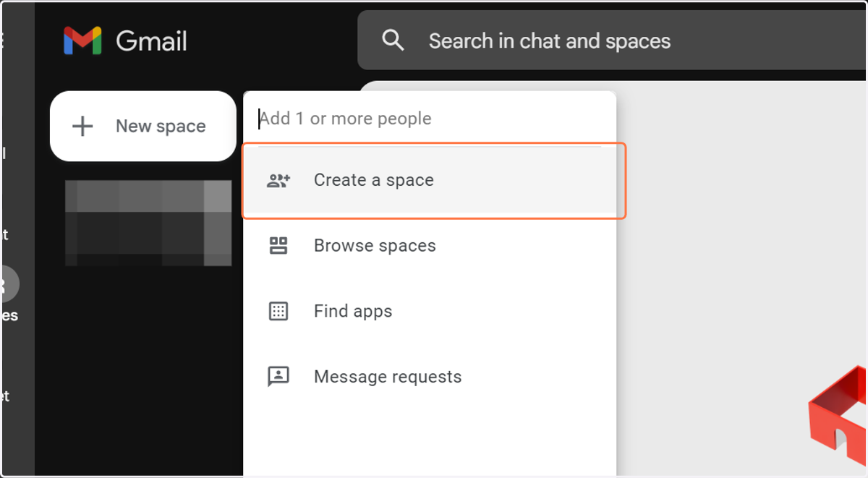Viewport: 868px width, 478px height.
Task: Click the Gmail logo icon
Action: [x=82, y=41]
